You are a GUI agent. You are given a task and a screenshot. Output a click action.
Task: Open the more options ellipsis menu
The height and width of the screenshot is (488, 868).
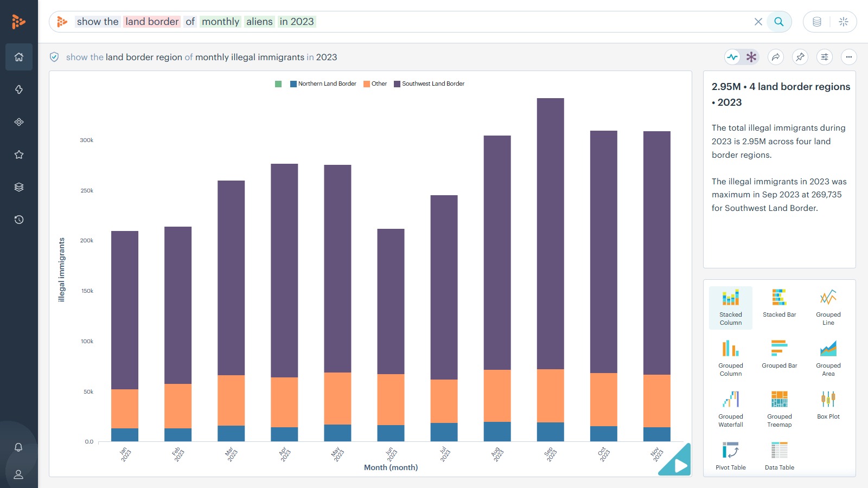coord(849,57)
